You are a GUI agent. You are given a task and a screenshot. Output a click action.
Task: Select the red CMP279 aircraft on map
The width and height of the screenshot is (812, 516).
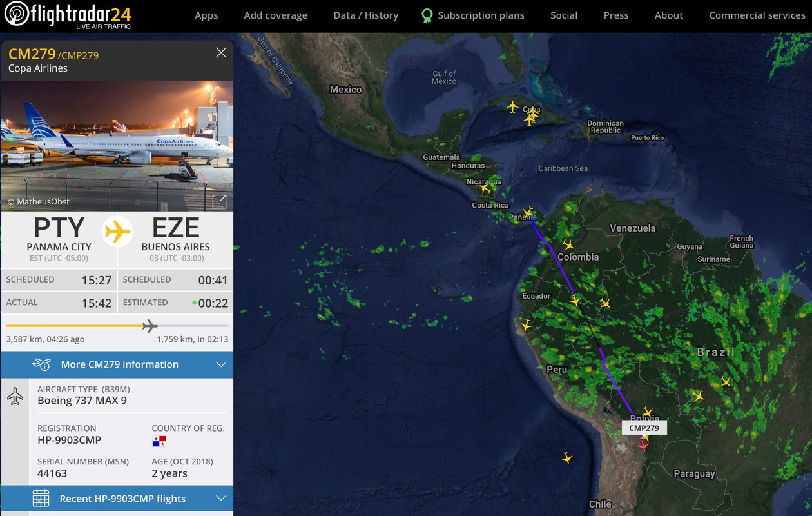pyautogui.click(x=643, y=446)
